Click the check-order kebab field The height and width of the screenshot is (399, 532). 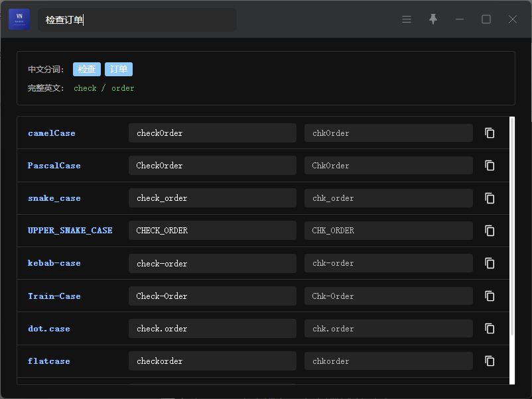212,263
